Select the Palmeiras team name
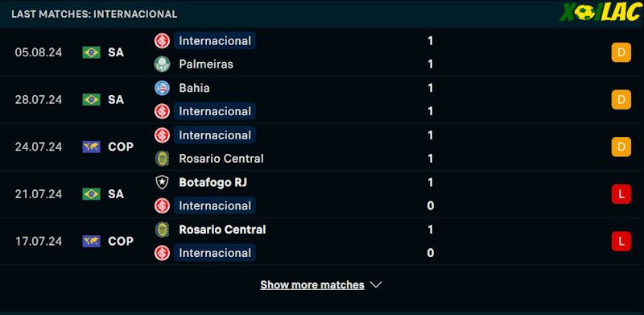Viewport: 644px width, 315px height. pyautogui.click(x=206, y=64)
